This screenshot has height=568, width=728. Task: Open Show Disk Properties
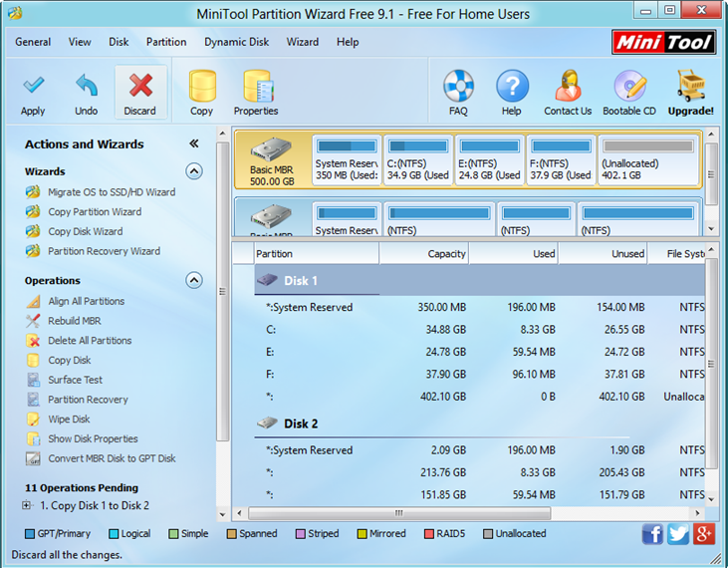click(93, 438)
